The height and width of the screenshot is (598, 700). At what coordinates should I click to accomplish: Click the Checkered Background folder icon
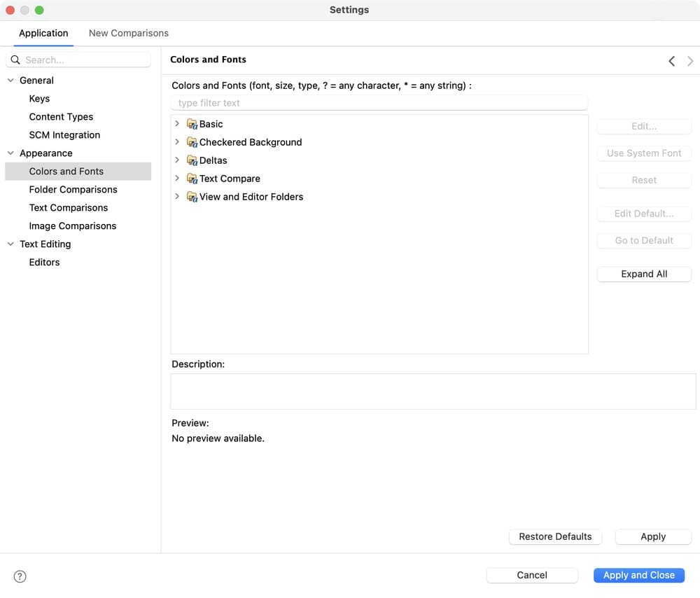click(192, 142)
